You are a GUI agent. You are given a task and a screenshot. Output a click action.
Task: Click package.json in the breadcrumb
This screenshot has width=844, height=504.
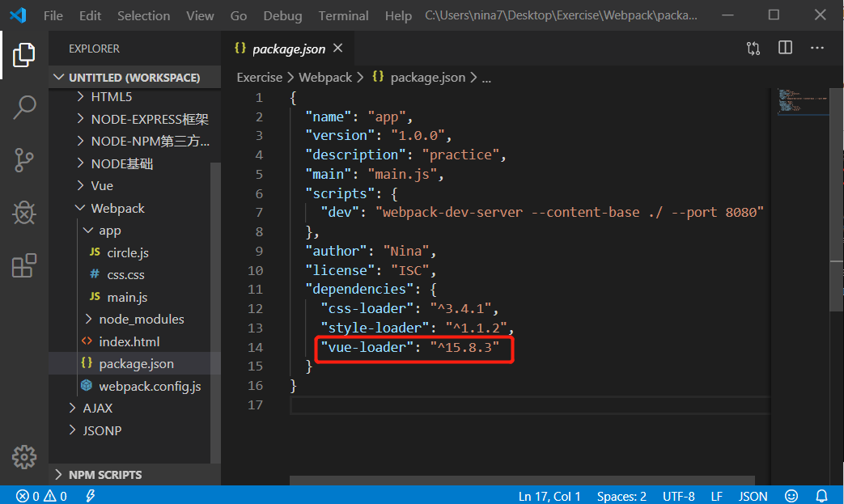[x=427, y=78]
